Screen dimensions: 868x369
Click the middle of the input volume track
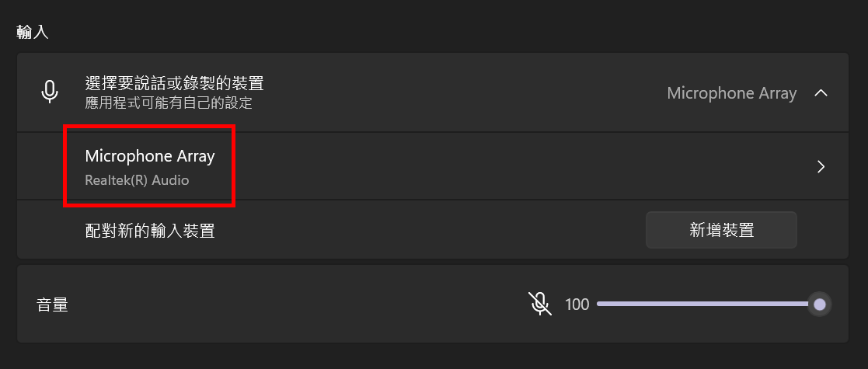703,305
